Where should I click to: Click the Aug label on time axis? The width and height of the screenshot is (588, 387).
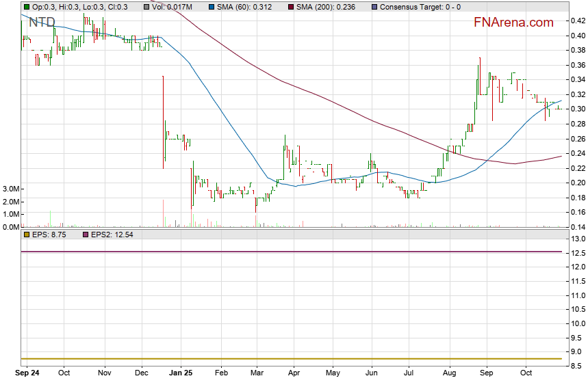449,373
